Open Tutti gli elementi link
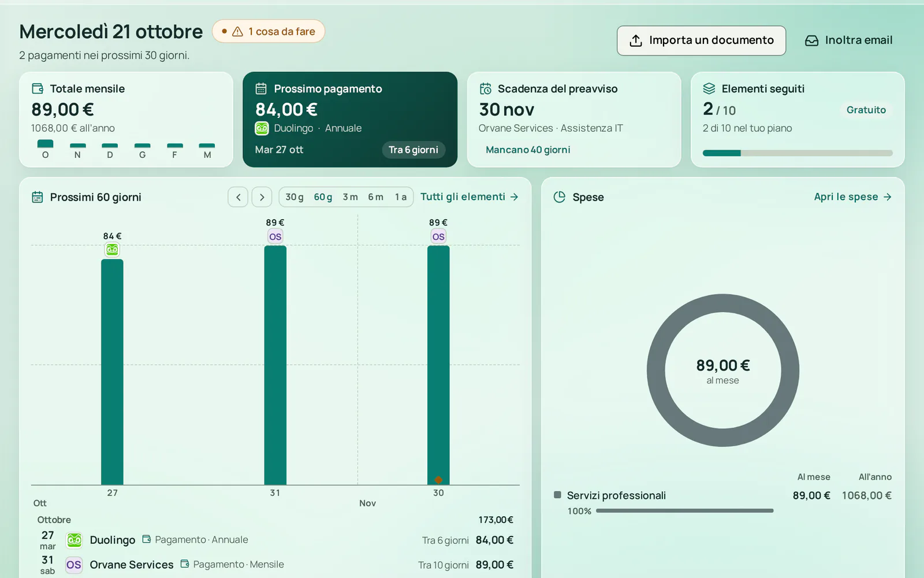The height and width of the screenshot is (578, 924). [x=470, y=197]
